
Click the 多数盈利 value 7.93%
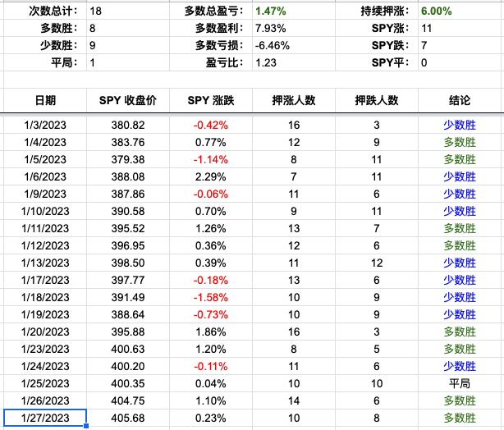[294, 28]
